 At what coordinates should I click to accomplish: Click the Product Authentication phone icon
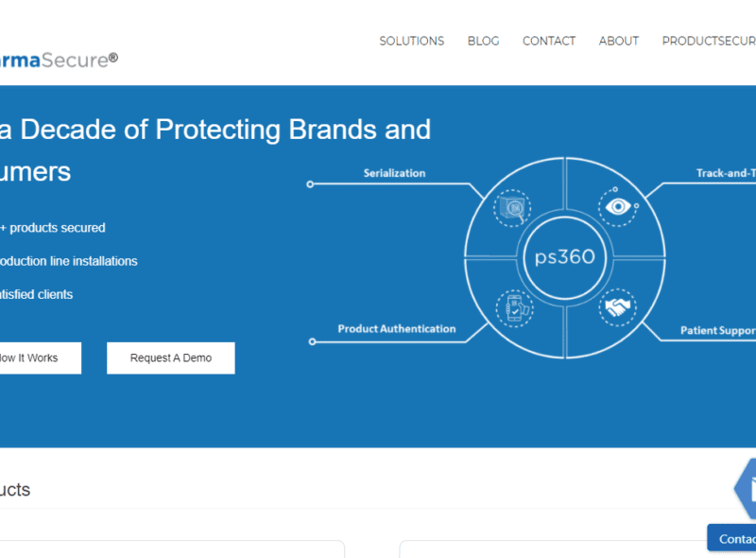(x=514, y=308)
